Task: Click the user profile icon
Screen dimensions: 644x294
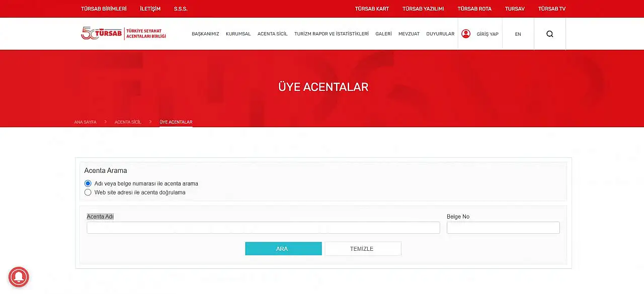Action: tap(466, 34)
